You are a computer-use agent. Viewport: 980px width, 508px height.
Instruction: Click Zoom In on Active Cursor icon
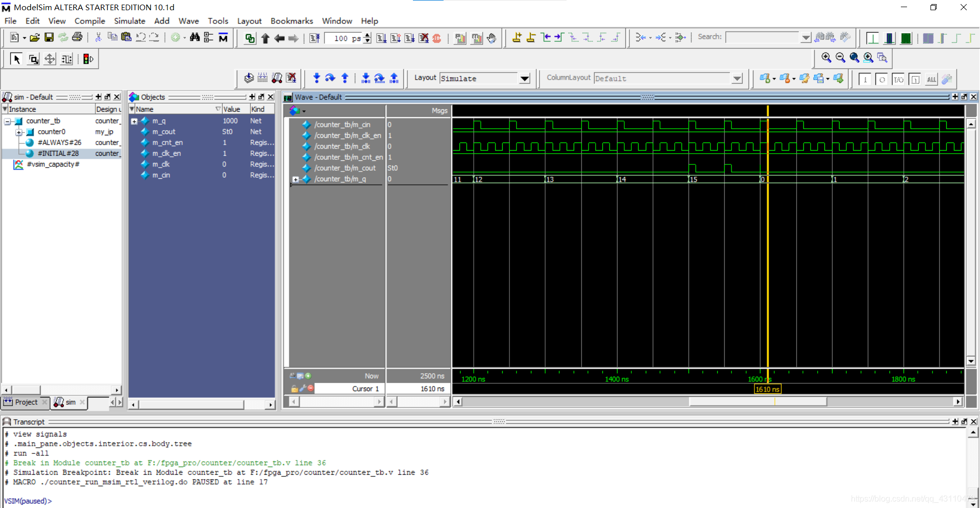tap(868, 58)
